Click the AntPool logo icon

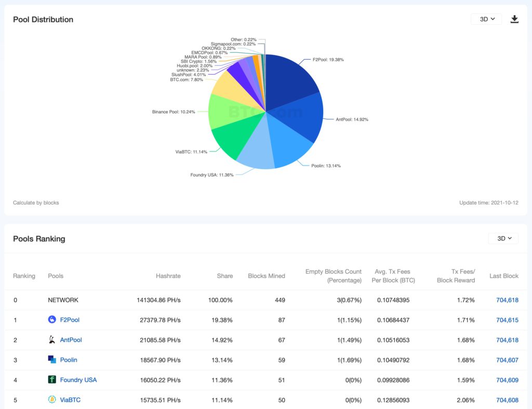pos(52,340)
